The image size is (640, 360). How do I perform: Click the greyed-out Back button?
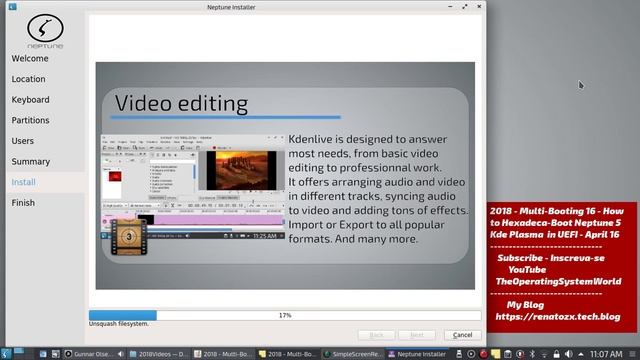tap(376, 335)
